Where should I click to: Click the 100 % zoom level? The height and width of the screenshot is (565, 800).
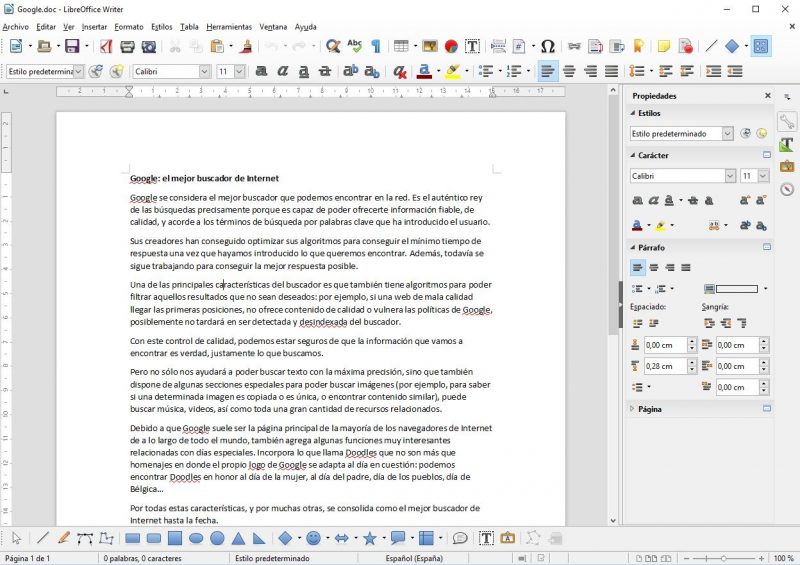(x=783, y=558)
